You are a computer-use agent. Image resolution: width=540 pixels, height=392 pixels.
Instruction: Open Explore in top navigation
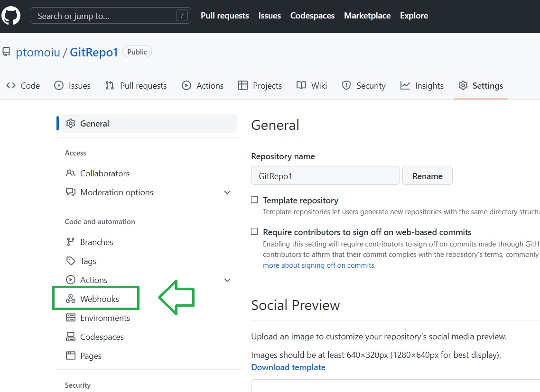(x=414, y=16)
